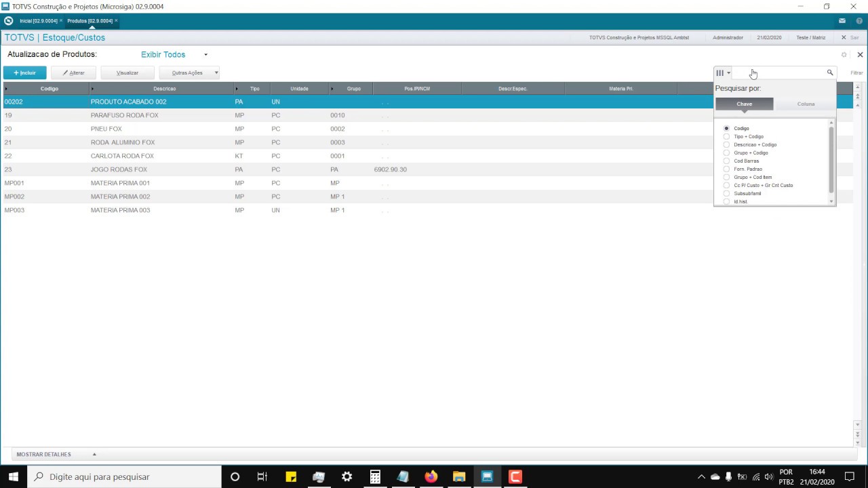
Task: Click the Visualizar button
Action: [x=127, y=73]
